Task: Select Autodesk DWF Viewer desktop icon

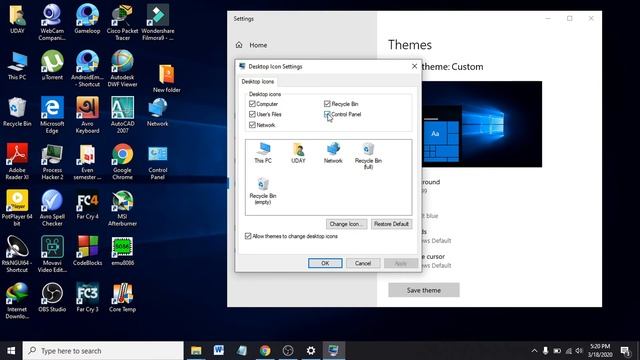Action: tap(122, 68)
